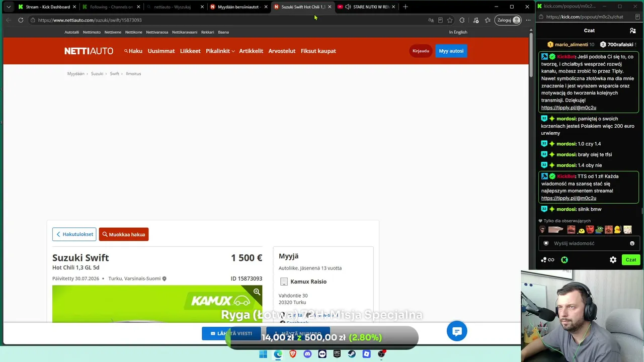The width and height of the screenshot is (644, 362).
Task: Open Kick chat settings gear
Action: coord(613,260)
